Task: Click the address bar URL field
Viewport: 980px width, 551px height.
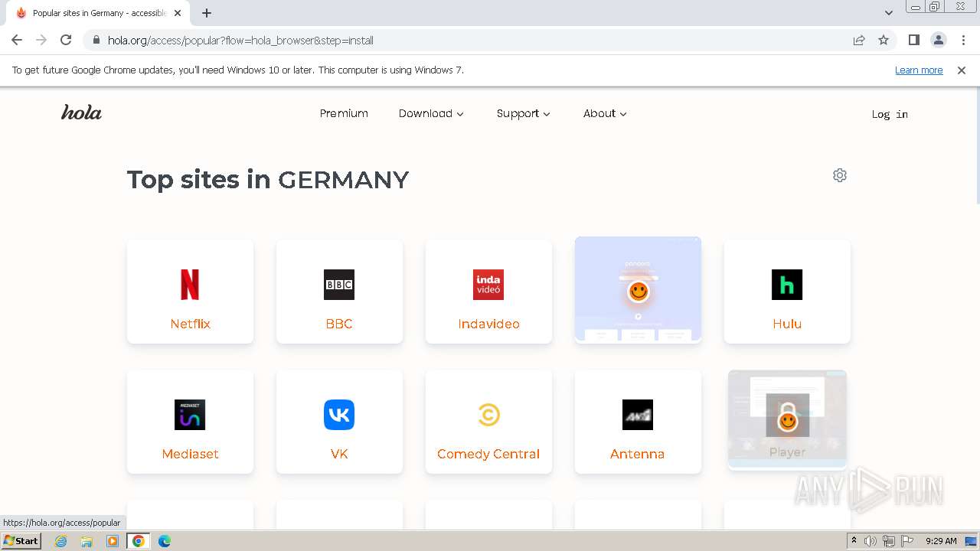Action: [475, 40]
